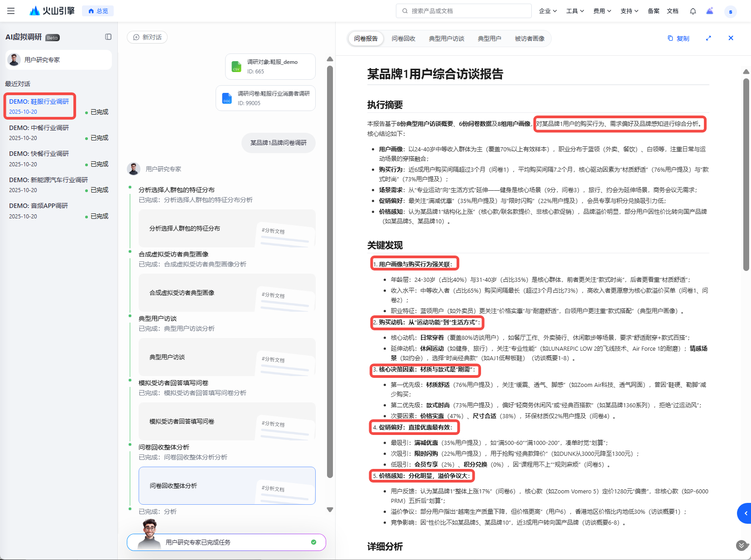Open the 文档 menu item
This screenshot has height=560, width=751.
pos(673,11)
